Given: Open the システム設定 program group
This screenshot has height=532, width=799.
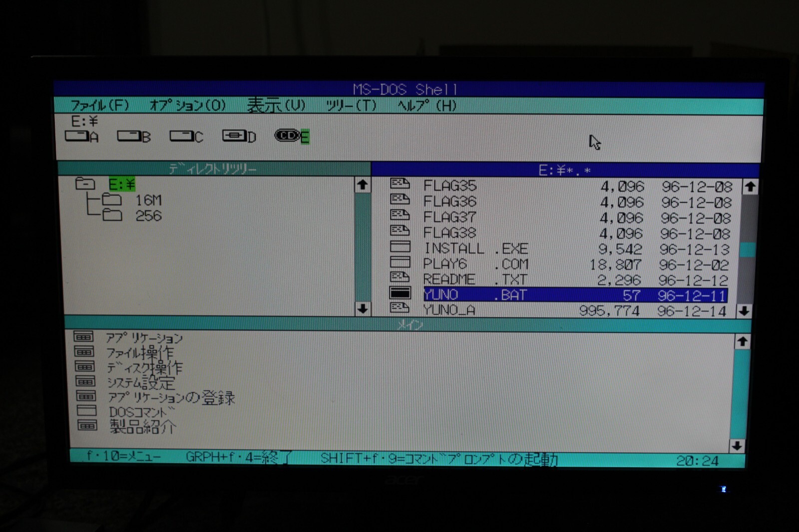Looking at the screenshot, I should click(x=141, y=383).
